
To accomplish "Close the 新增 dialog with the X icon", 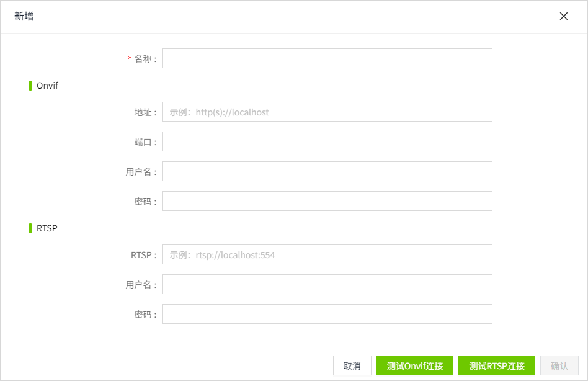I will pos(563,17).
